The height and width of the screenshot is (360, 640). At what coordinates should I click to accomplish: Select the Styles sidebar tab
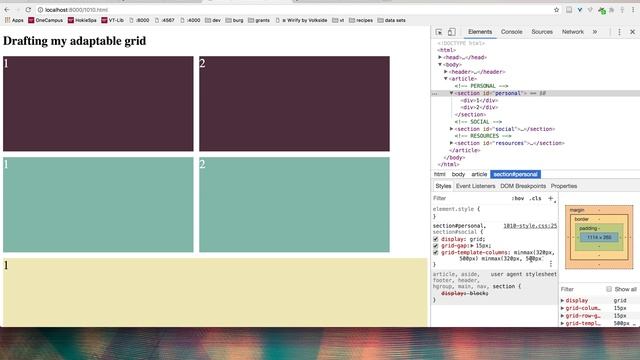[443, 186]
